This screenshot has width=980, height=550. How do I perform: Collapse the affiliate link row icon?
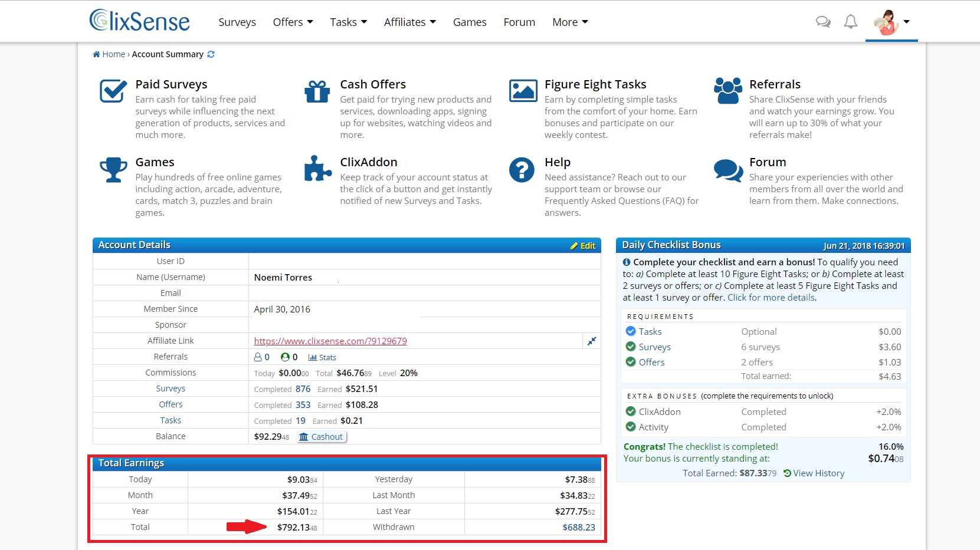coord(592,341)
